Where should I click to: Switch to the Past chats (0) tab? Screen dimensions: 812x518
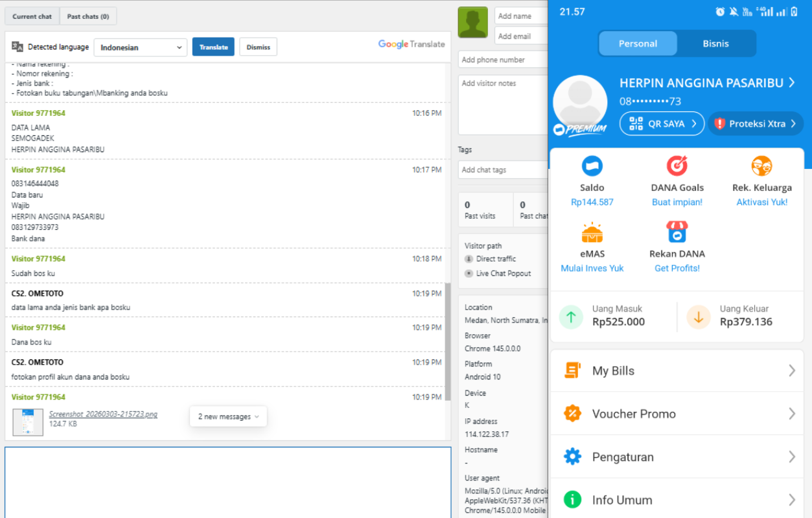[88, 16]
